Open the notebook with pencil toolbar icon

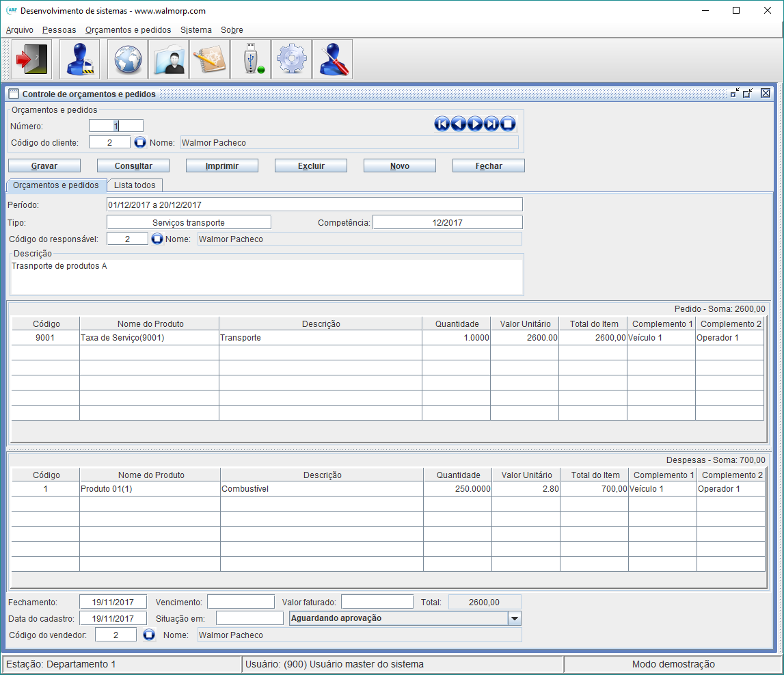pos(209,59)
